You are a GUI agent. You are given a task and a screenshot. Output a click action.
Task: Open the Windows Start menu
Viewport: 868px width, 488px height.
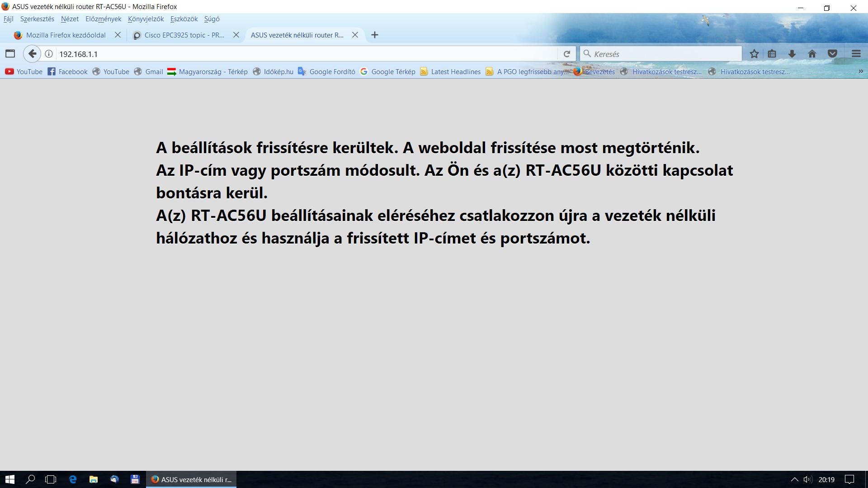coord(10,479)
